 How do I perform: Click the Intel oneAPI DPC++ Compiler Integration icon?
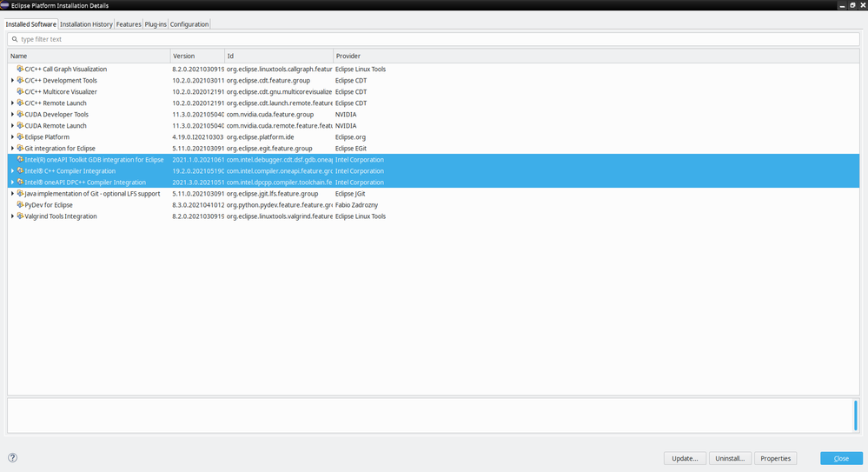(x=20, y=183)
